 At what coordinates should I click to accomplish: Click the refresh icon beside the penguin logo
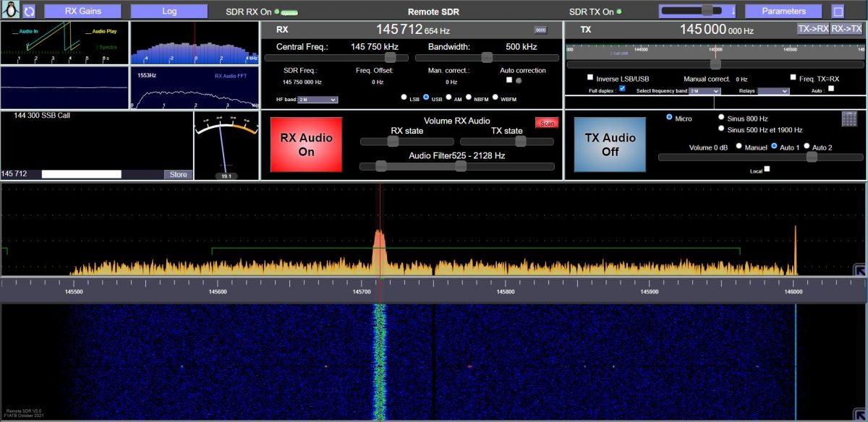[x=29, y=10]
